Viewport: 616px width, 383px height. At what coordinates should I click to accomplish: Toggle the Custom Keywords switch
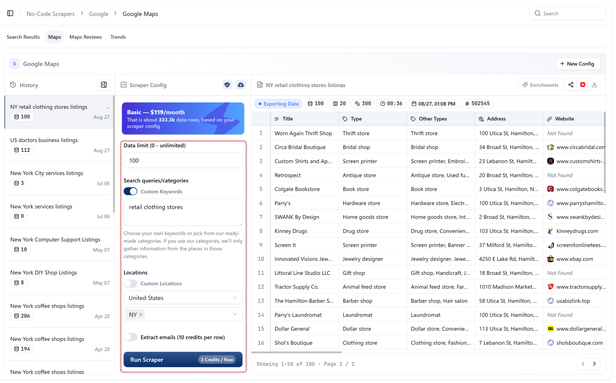[130, 191]
